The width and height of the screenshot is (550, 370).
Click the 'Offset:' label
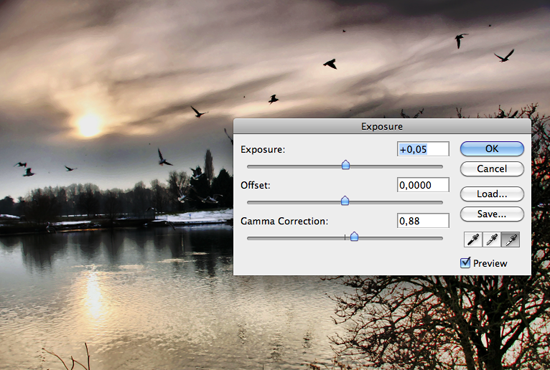pos(255,185)
